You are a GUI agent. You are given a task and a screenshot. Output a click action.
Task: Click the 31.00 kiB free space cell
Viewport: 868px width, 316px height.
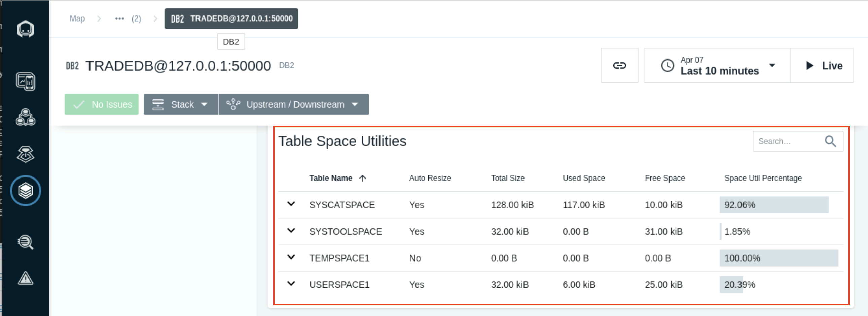pyautogui.click(x=663, y=232)
